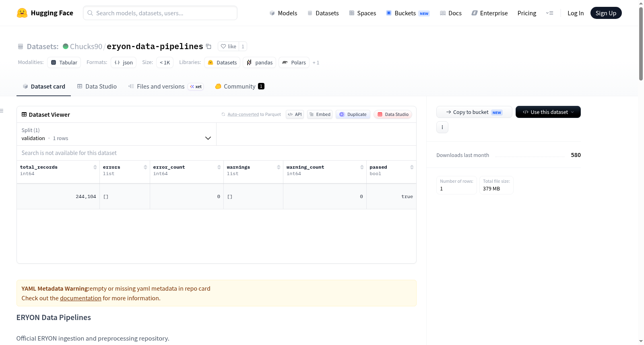The width and height of the screenshot is (644, 345).
Task: Select the Tabular modality tag
Action: [x=64, y=62]
